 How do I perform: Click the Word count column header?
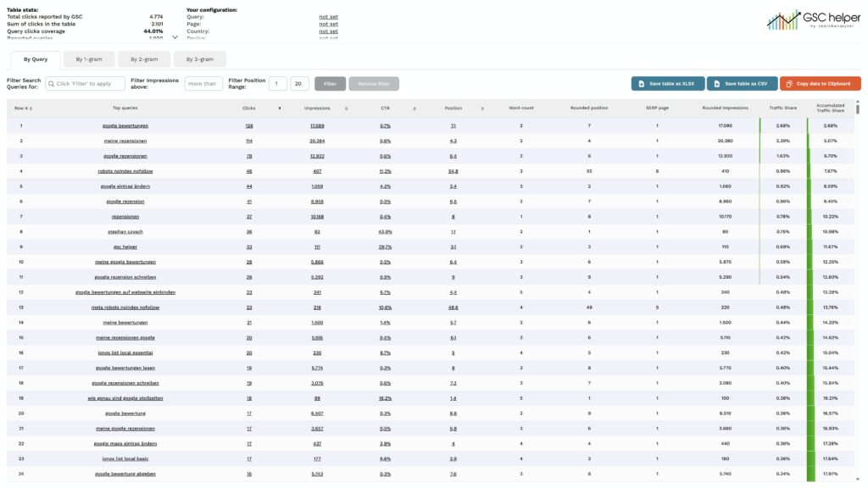click(x=521, y=108)
